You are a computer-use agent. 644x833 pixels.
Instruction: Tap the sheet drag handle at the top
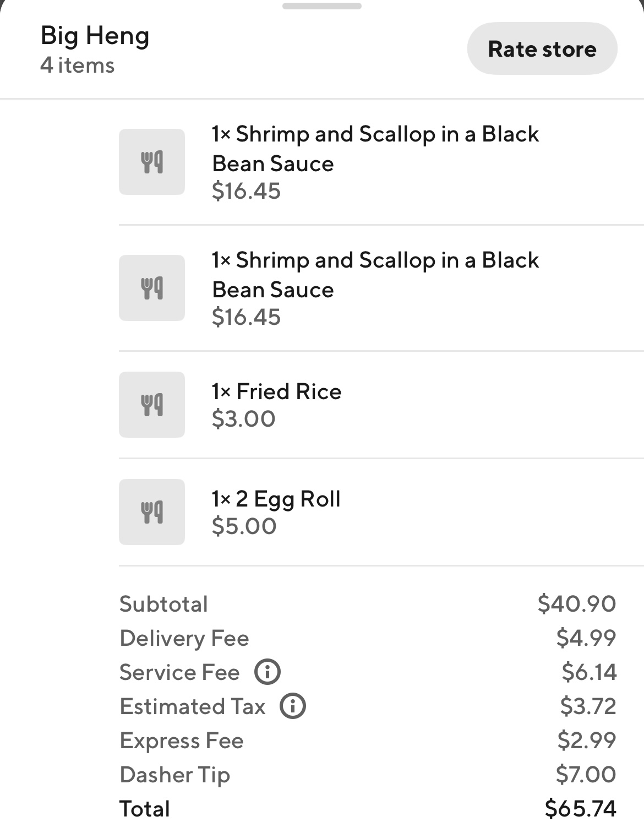322,7
